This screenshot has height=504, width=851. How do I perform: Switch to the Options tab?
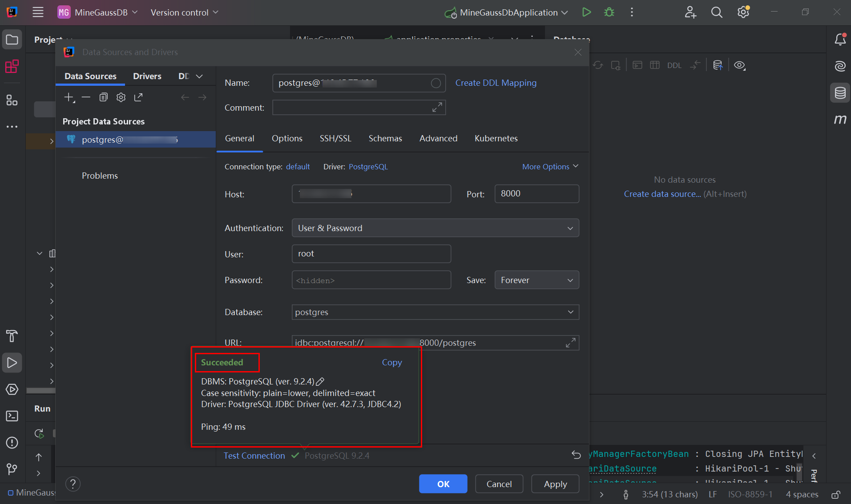(x=287, y=138)
